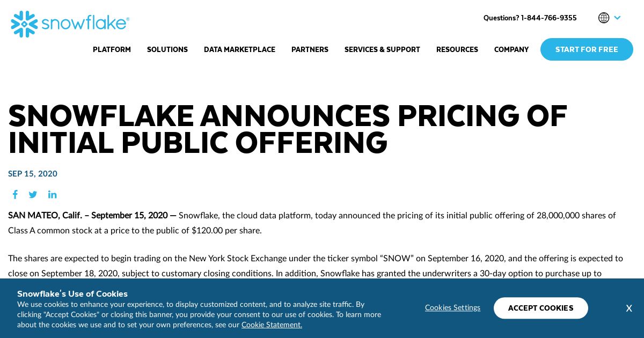Dismiss cookie banner with X
The height and width of the screenshot is (338, 644).
(x=629, y=308)
